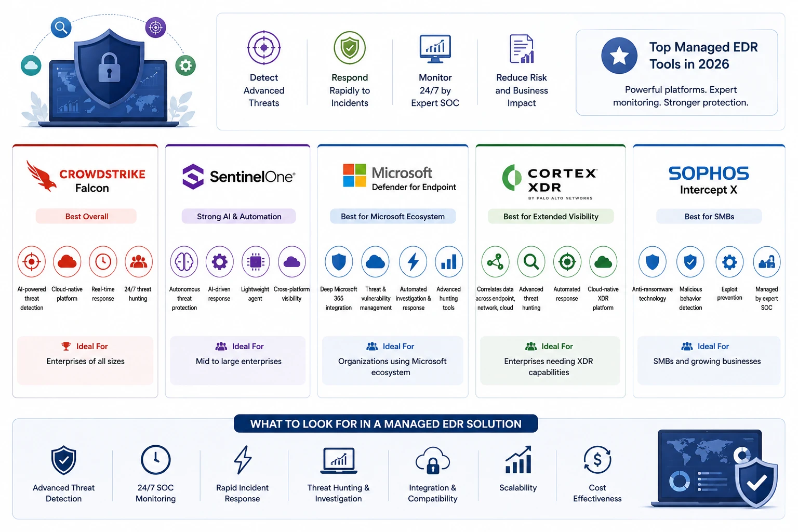
Task: Click the Deep Microsoft 365 integration shield icon
Action: pos(339,261)
